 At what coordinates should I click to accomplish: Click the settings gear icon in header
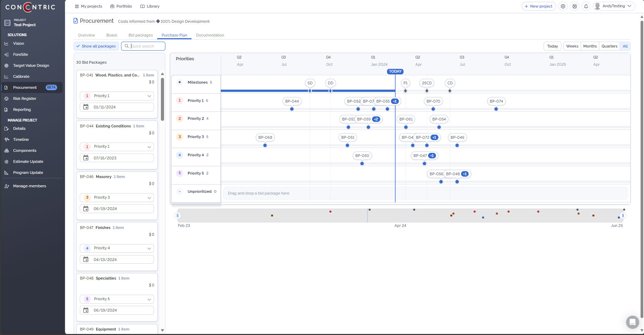click(563, 6)
